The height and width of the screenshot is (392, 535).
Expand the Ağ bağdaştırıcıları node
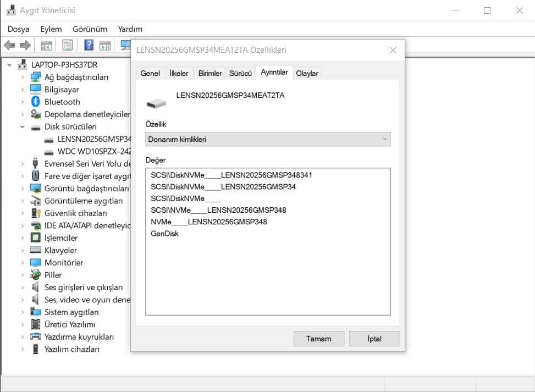23,77
